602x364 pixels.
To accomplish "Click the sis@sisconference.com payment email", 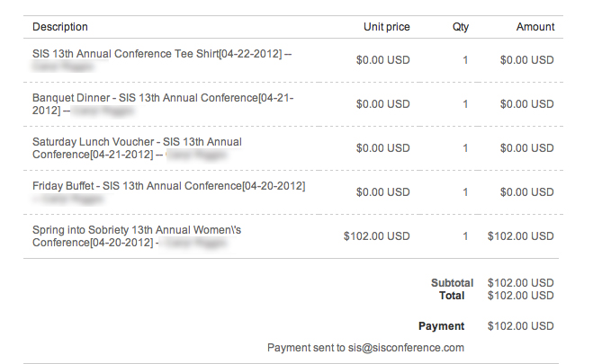I will point(406,348).
